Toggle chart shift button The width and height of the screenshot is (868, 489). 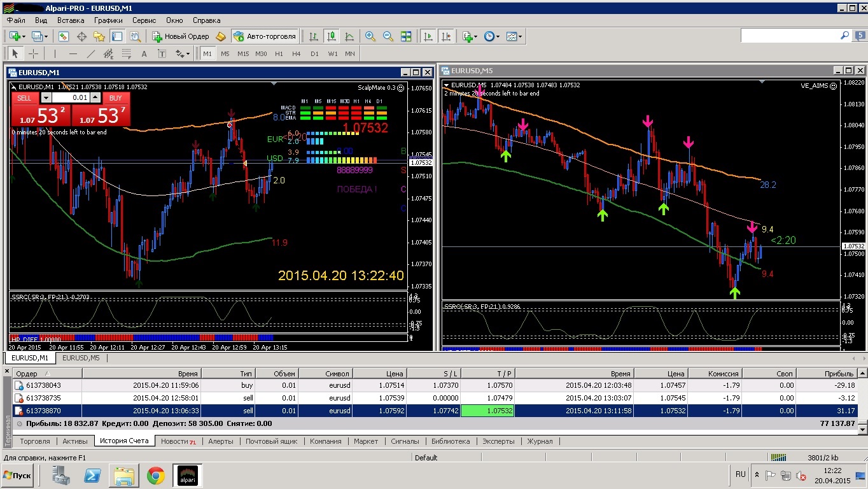(x=446, y=36)
